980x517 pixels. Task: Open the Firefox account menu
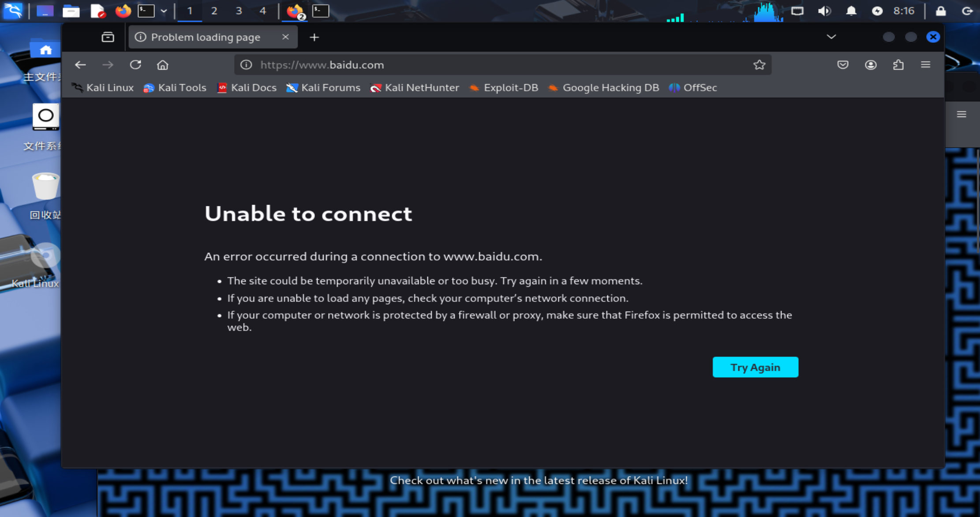[871, 65]
